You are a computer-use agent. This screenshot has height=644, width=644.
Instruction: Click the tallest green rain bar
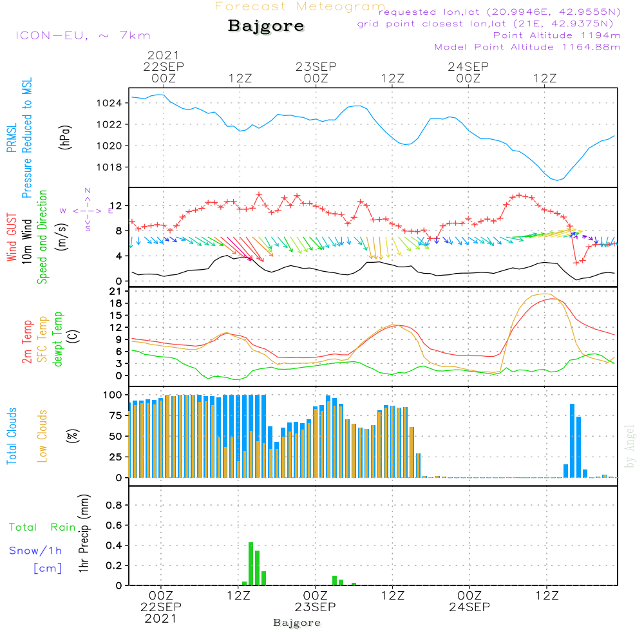pos(251,563)
